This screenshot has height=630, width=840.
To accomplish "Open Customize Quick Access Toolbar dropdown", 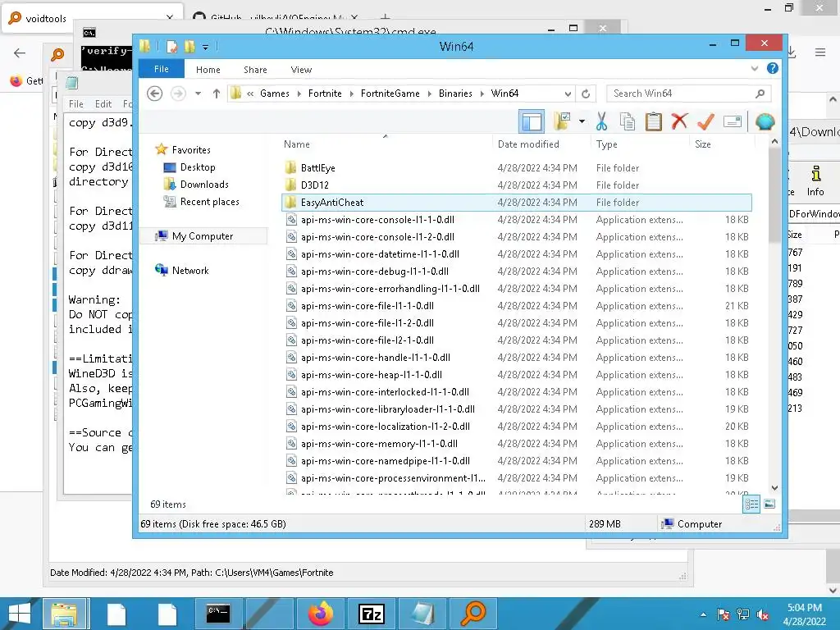I will tap(205, 47).
